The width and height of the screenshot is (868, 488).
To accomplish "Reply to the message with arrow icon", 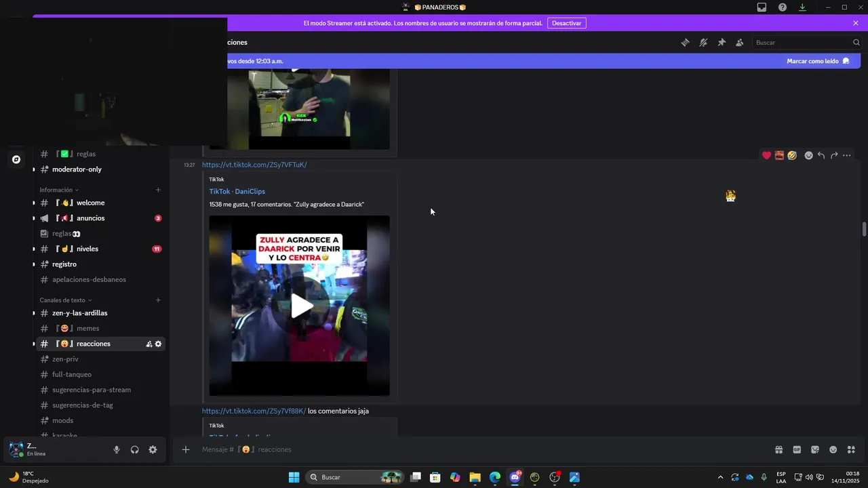I will coord(821,155).
